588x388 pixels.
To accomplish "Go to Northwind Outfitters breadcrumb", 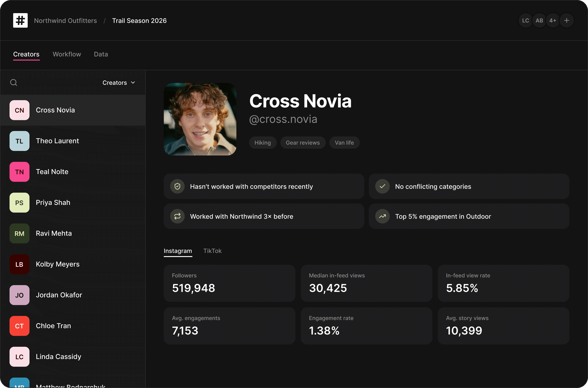I will click(x=65, y=21).
